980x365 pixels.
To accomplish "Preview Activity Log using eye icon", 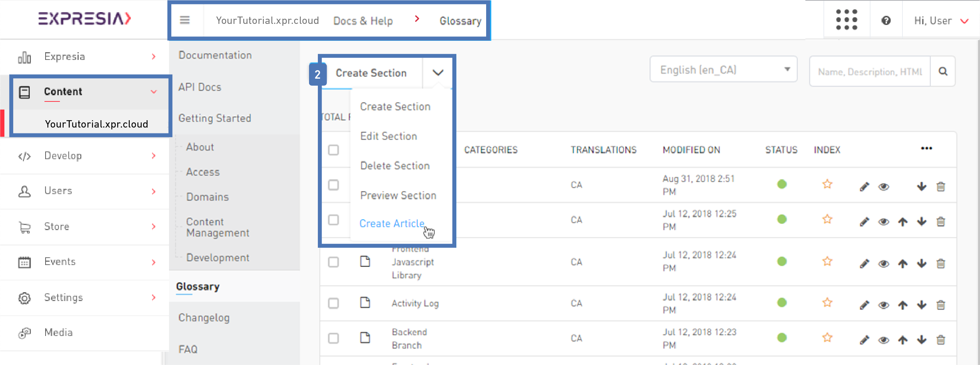I will (883, 305).
